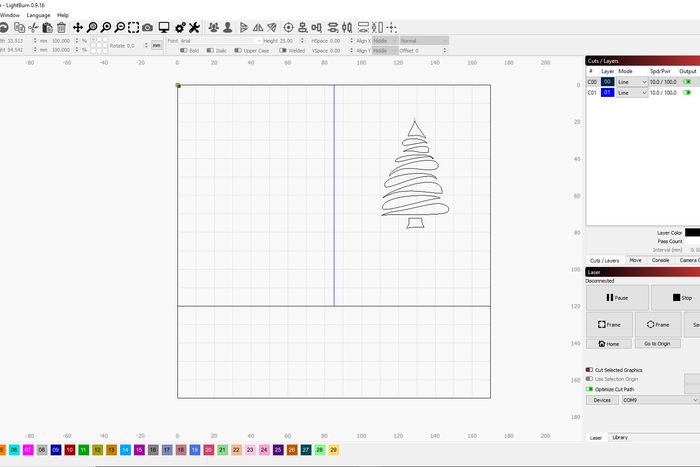Click the Stop laser button
This screenshot has height=467, width=700.
[x=676, y=297]
